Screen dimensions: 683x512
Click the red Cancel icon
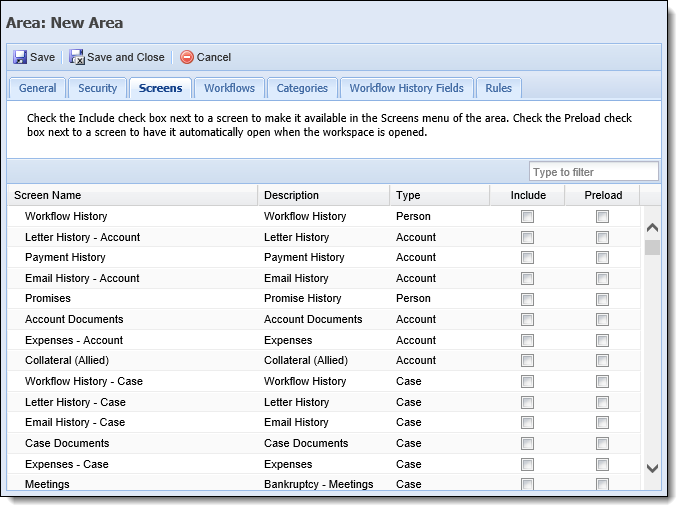[x=187, y=57]
